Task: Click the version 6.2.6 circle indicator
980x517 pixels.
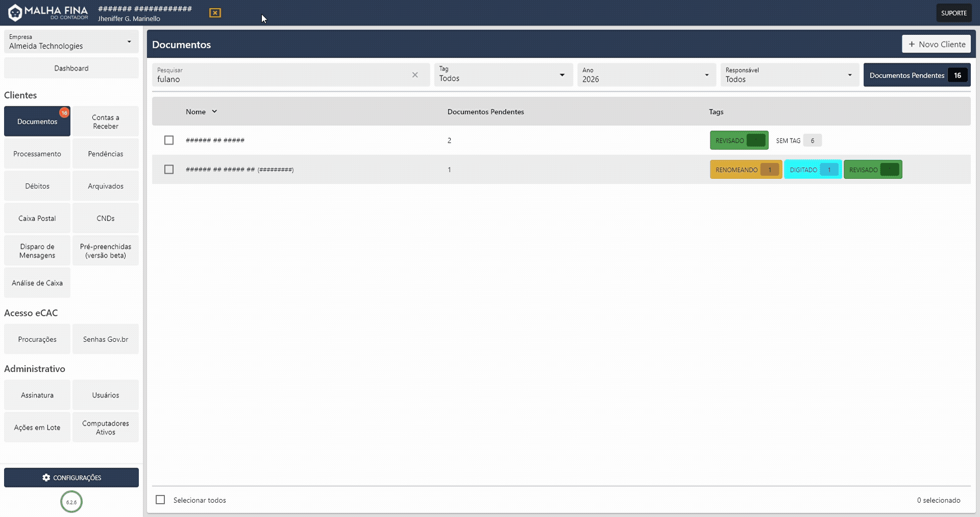Action: click(71, 502)
